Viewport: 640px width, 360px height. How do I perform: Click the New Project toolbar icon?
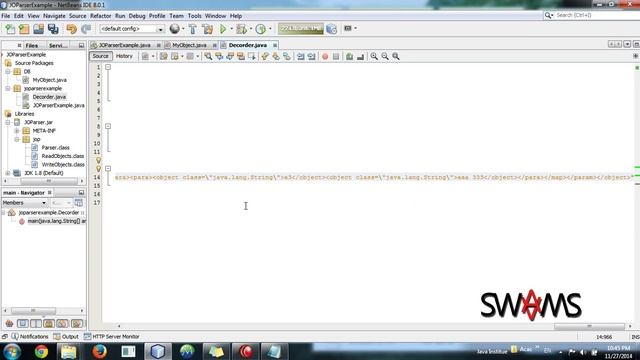click(24, 29)
